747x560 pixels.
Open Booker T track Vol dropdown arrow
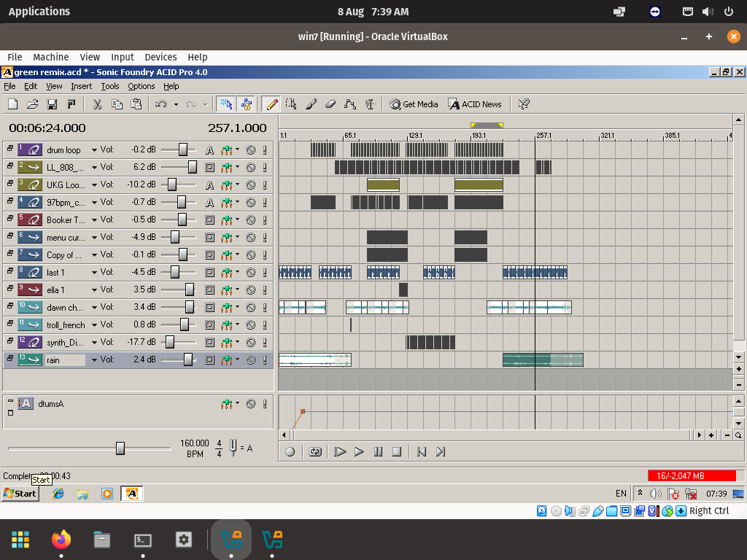[94, 220]
